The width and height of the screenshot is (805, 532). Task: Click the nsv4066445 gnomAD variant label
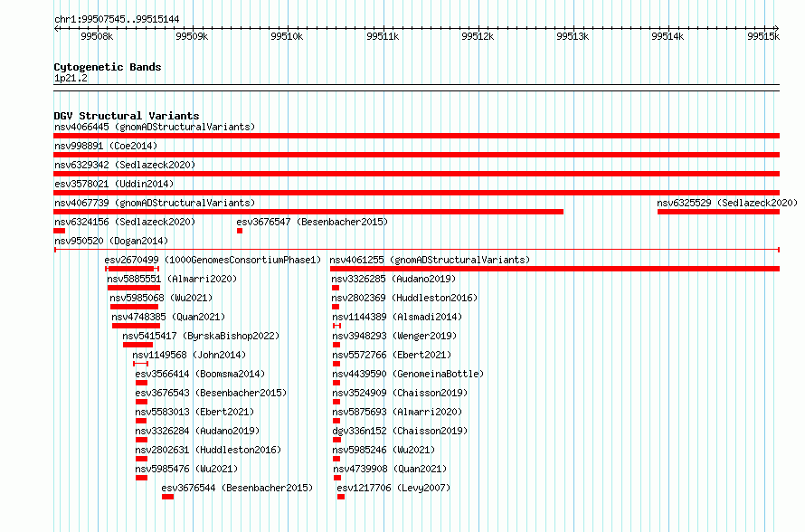(155, 127)
